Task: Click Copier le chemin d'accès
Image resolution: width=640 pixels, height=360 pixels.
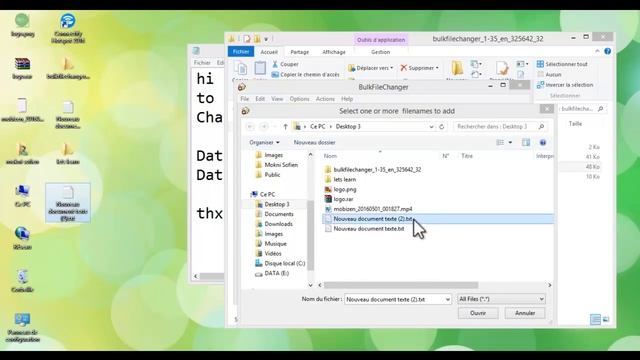Action: (x=305, y=75)
